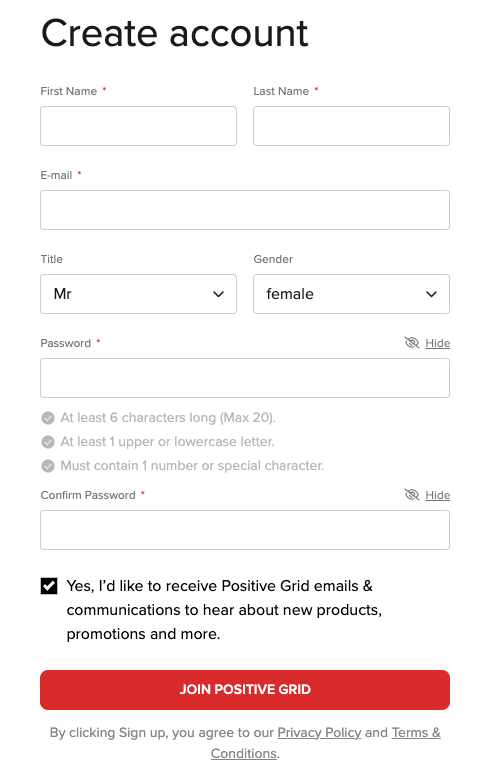
Task: Click the chevron arrow in Gender dropdown
Action: pos(431,294)
